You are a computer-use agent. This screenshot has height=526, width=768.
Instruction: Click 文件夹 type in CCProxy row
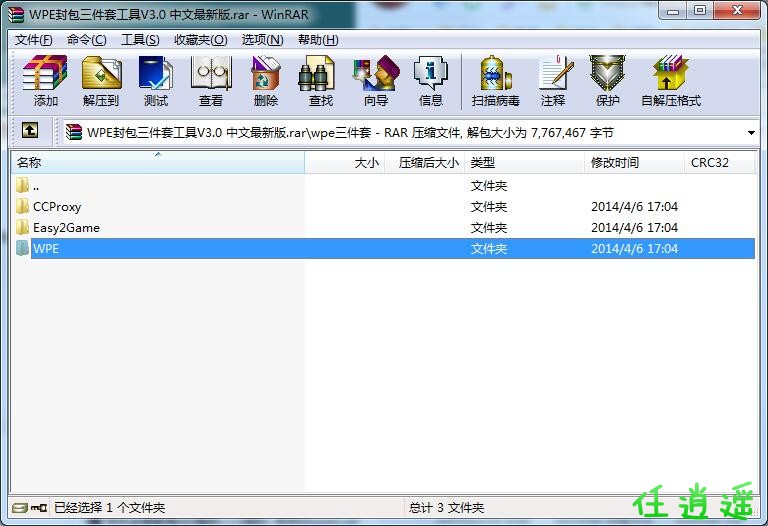tap(488, 207)
